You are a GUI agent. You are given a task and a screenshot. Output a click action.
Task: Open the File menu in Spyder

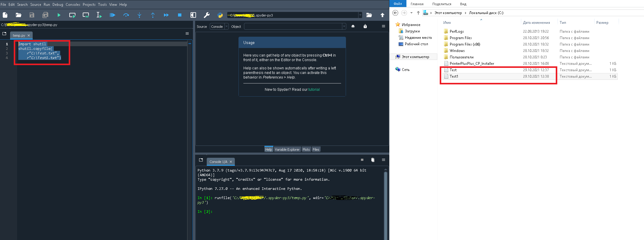[3, 5]
